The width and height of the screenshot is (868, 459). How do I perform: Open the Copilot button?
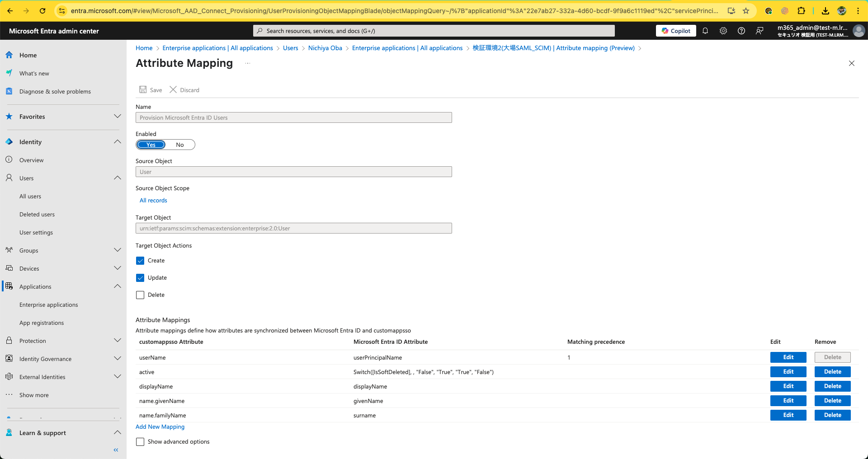pyautogui.click(x=676, y=31)
